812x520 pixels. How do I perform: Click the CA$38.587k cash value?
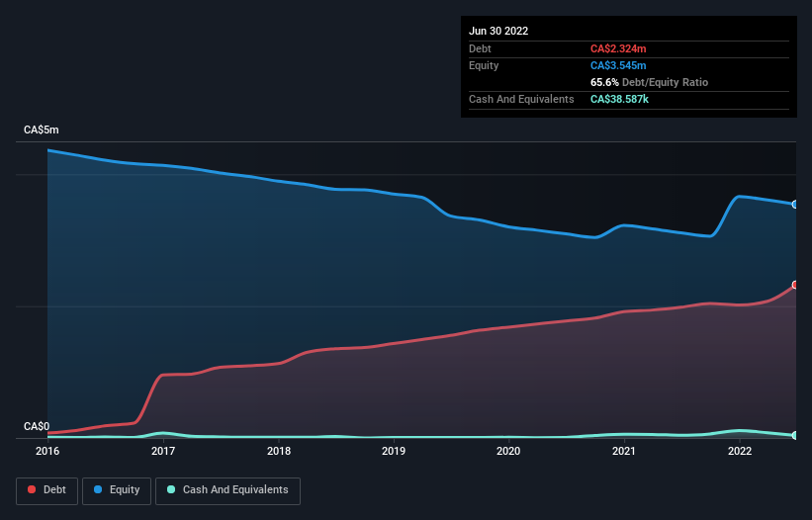tap(619, 99)
